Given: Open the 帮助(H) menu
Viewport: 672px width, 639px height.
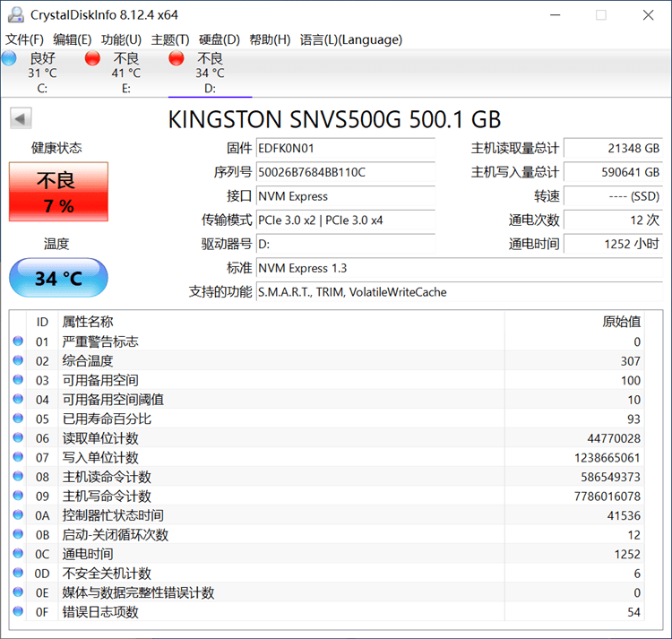Looking at the screenshot, I should 270,39.
